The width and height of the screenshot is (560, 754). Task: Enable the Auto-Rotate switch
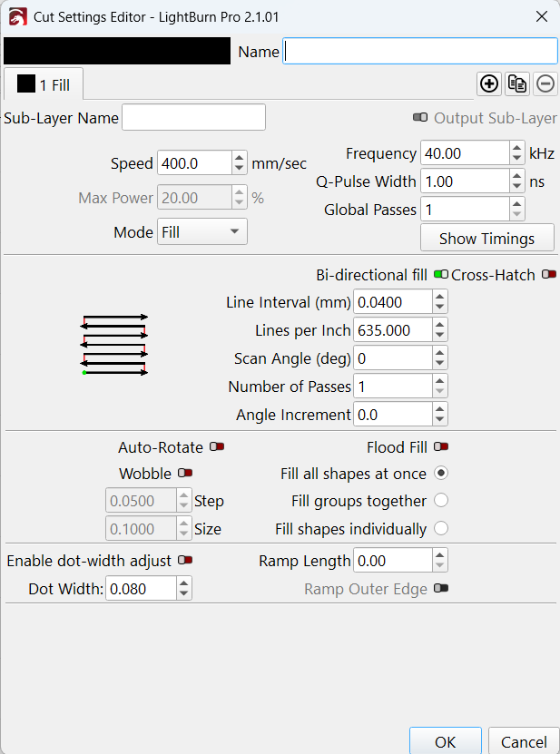217,446
